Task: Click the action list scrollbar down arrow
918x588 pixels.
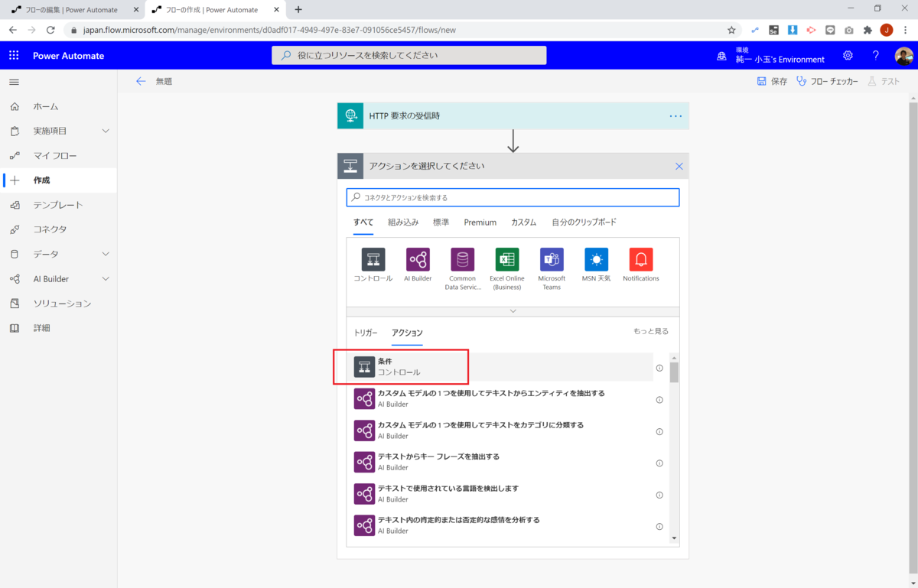Action: coord(674,538)
